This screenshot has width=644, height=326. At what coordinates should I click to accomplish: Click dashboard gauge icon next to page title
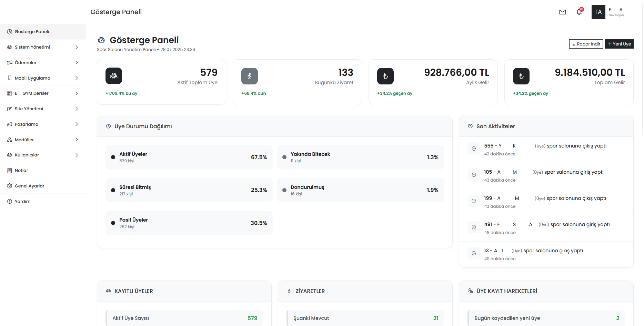point(101,40)
